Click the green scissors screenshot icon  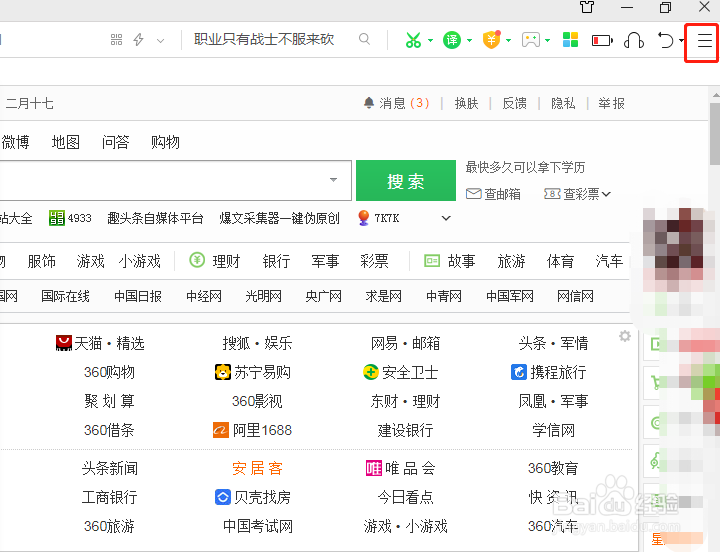click(413, 40)
